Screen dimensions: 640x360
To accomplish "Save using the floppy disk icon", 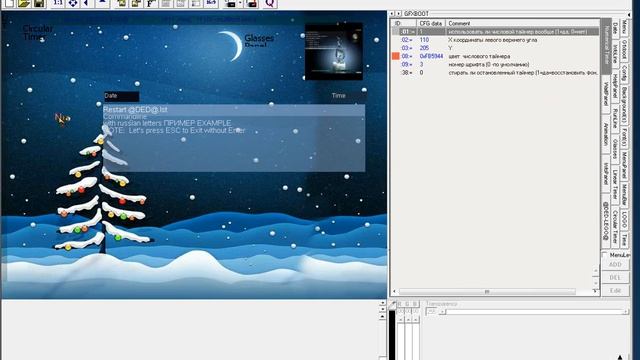I will pyautogui.click(x=39, y=4).
